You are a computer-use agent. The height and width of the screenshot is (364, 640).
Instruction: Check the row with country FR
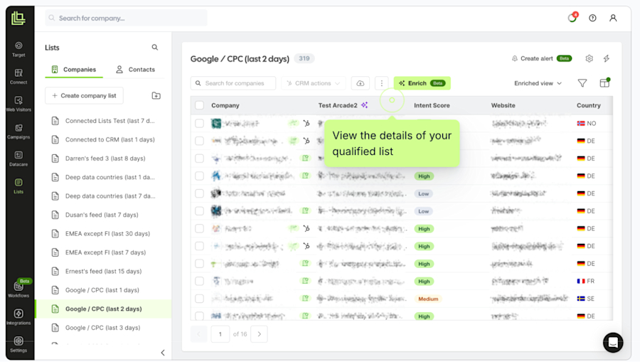coord(199,281)
